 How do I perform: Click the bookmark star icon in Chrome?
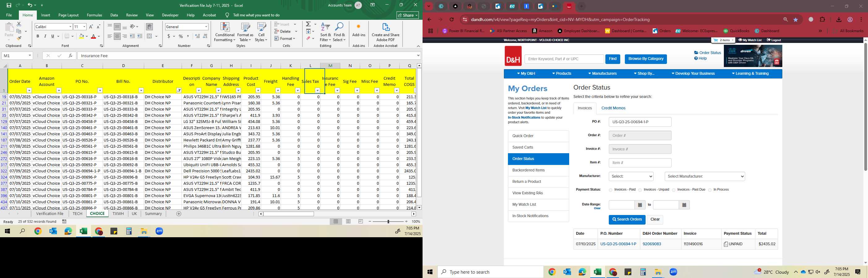coord(796,19)
